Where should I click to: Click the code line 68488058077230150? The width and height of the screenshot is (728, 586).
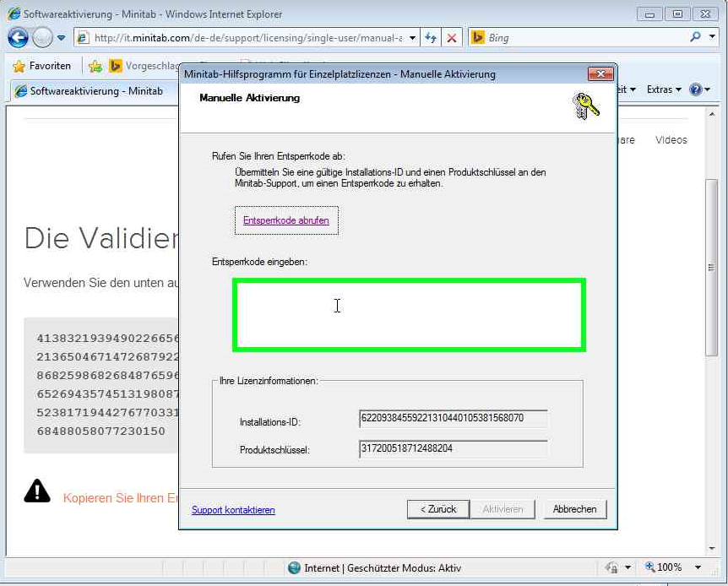[101, 431]
